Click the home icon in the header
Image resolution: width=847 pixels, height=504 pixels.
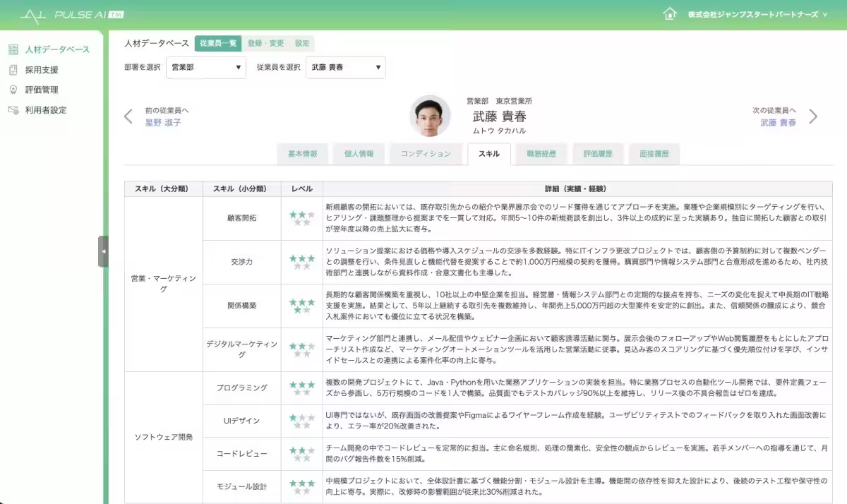(669, 12)
